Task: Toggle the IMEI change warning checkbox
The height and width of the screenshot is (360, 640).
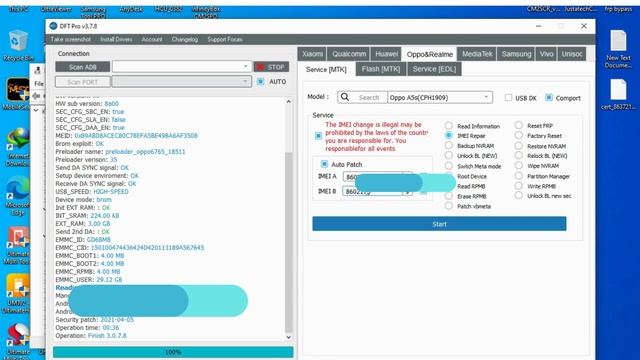Action: click(318, 136)
